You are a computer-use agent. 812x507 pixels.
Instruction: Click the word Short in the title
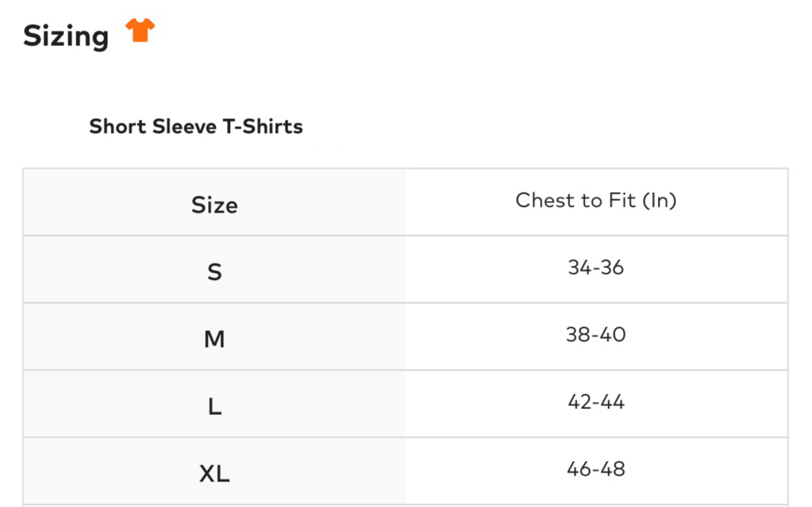click(x=118, y=126)
